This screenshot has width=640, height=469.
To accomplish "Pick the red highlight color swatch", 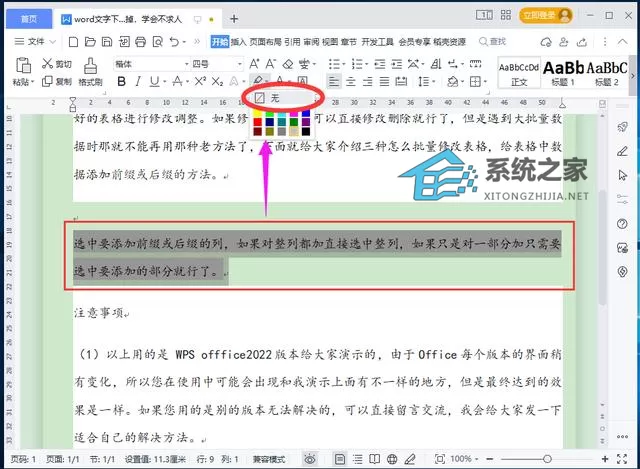I will (258, 122).
